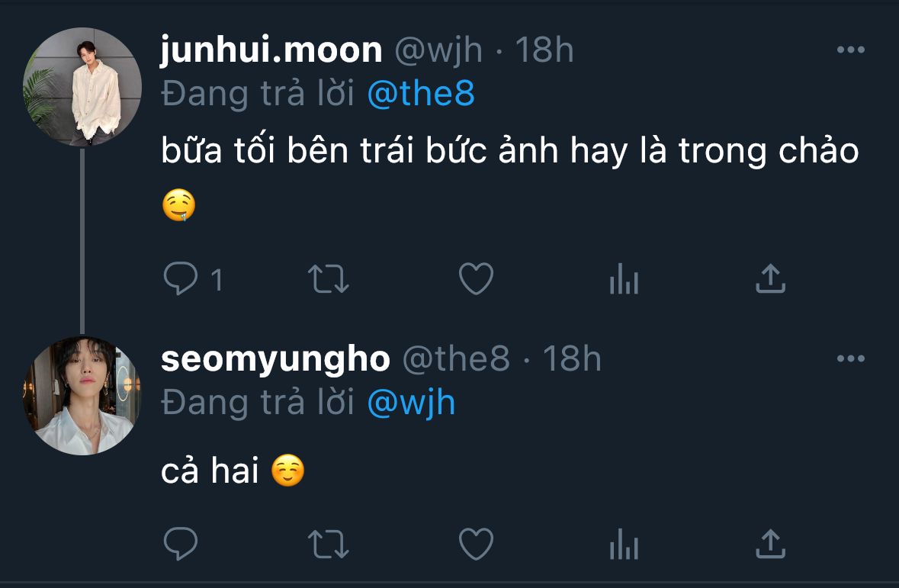Open junhui.moon display name profile

pyautogui.click(x=271, y=50)
